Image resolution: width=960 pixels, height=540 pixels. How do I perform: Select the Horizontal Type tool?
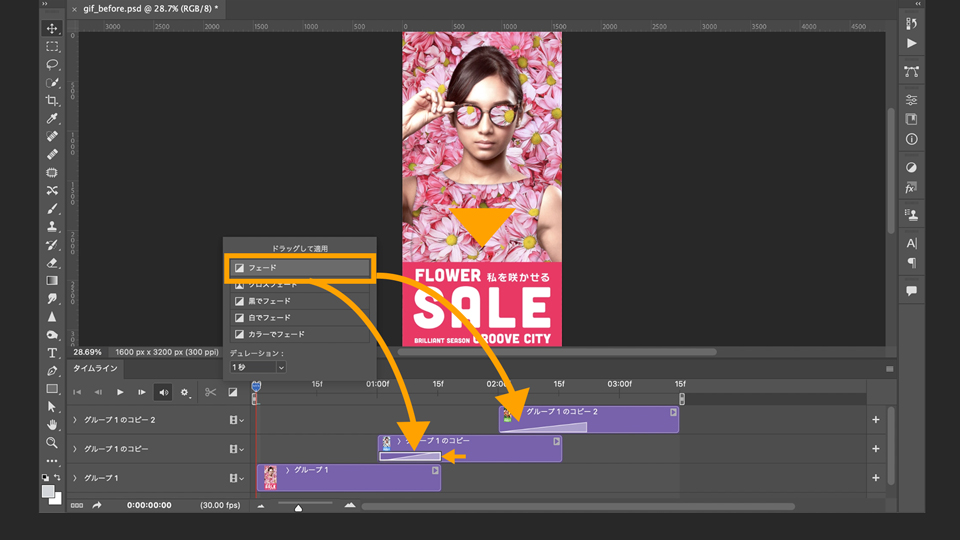click(x=52, y=353)
